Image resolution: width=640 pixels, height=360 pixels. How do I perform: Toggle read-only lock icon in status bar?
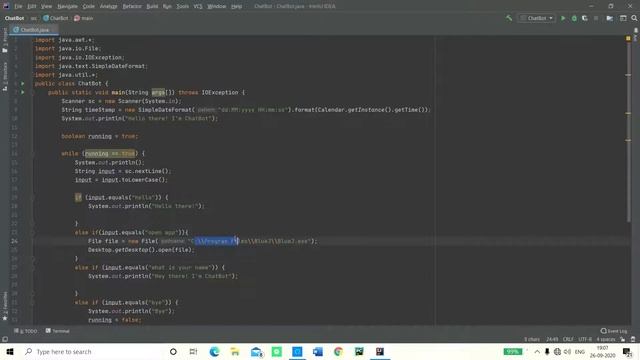(622, 339)
